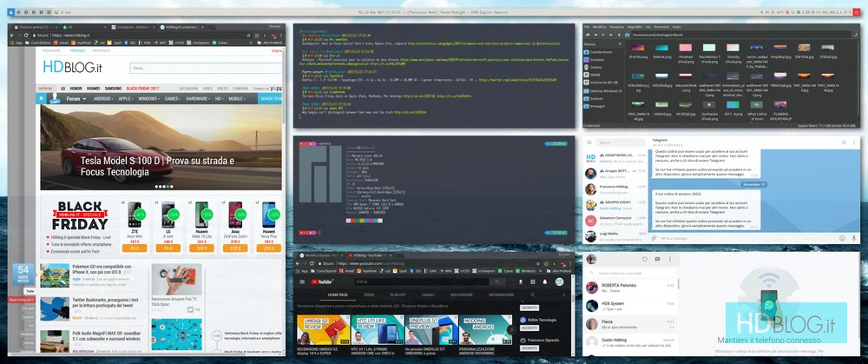The image size is (868, 364).
Task: Open the BLACK FRIDAY 2017 link
Action: [x=143, y=88]
